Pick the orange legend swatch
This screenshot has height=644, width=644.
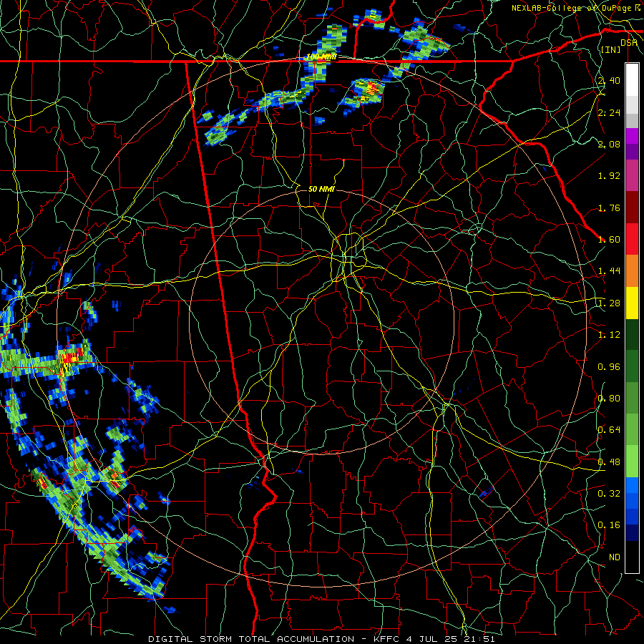point(632,270)
